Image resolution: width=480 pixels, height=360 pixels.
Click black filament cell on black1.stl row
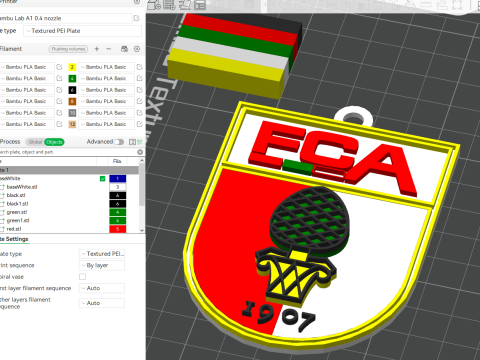coord(118,204)
